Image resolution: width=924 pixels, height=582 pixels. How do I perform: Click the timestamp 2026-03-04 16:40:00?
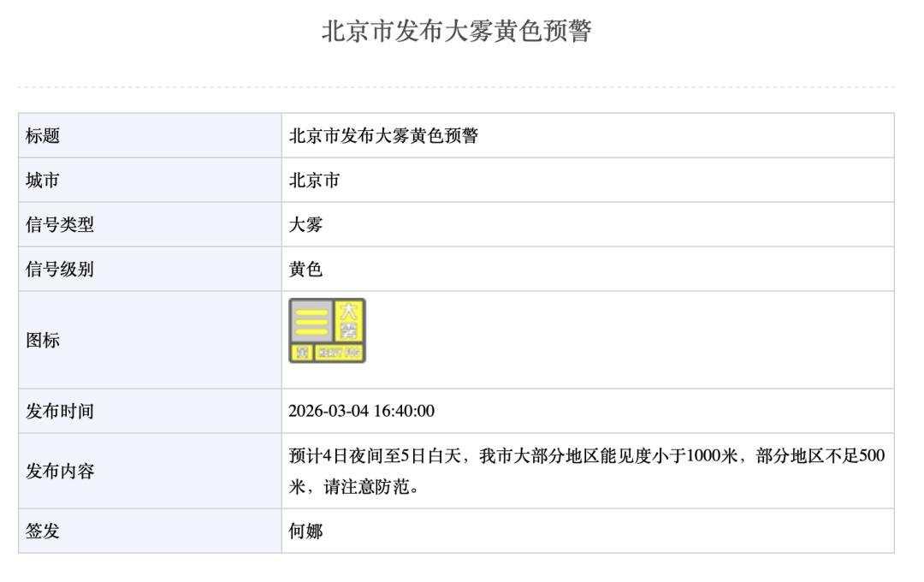pos(361,411)
